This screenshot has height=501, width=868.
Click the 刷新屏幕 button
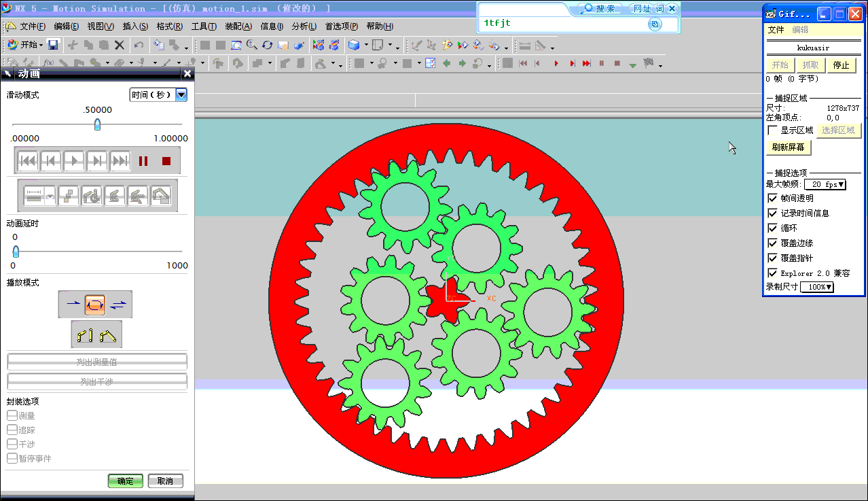click(x=789, y=147)
